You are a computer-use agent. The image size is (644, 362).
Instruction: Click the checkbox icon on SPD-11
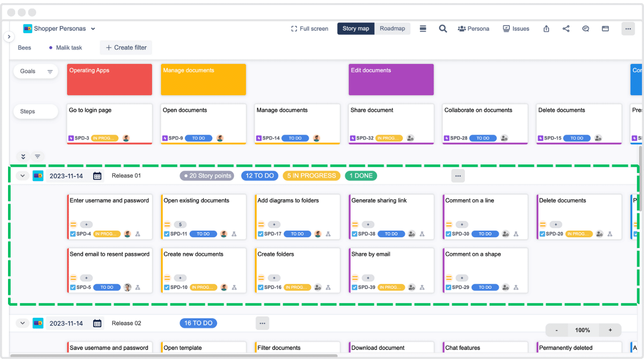[167, 234]
